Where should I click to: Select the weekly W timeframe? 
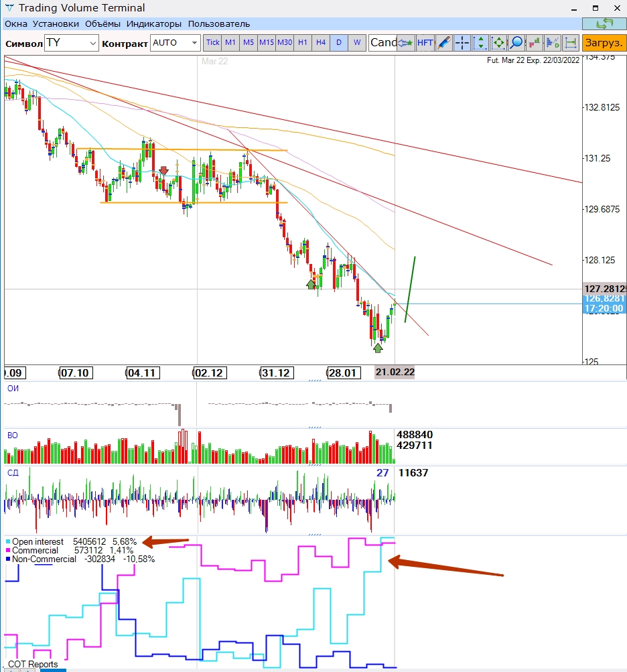[357, 42]
